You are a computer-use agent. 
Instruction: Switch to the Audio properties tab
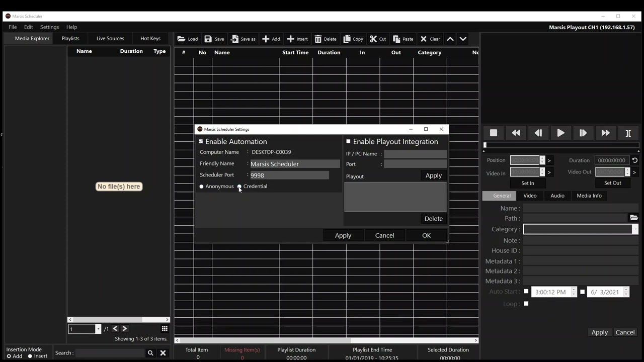point(557,196)
